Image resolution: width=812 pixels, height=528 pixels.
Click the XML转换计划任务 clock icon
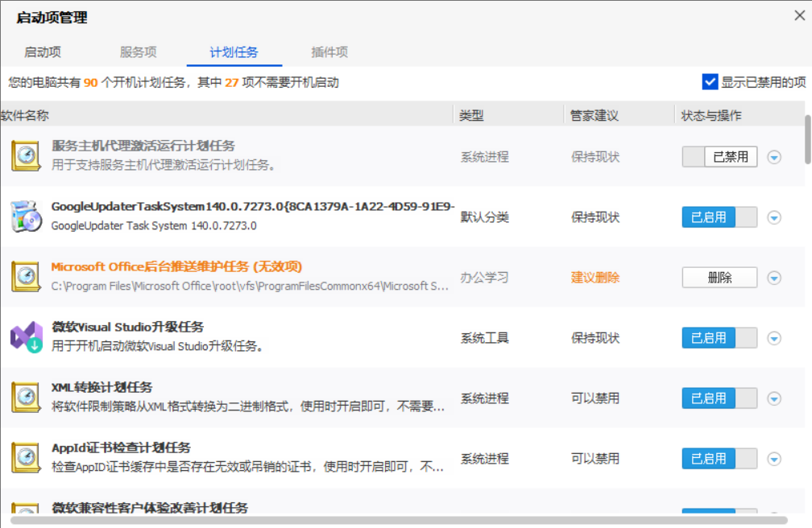(26, 398)
